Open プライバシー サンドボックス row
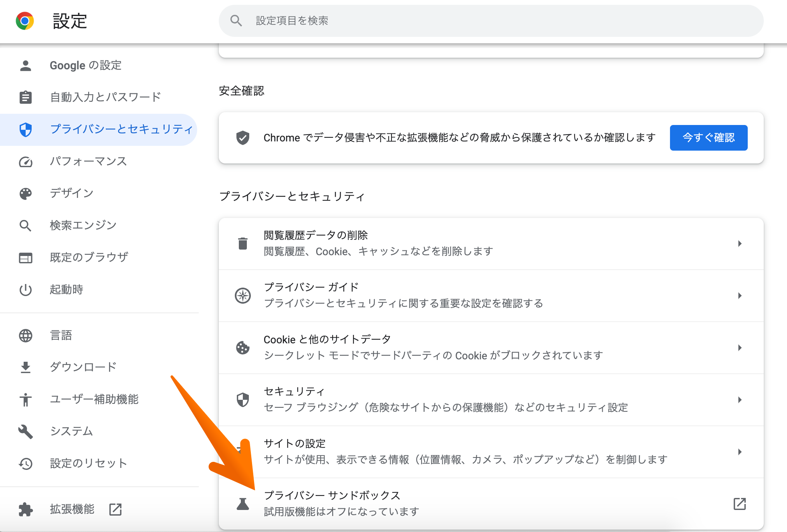The width and height of the screenshot is (787, 532). [491, 504]
